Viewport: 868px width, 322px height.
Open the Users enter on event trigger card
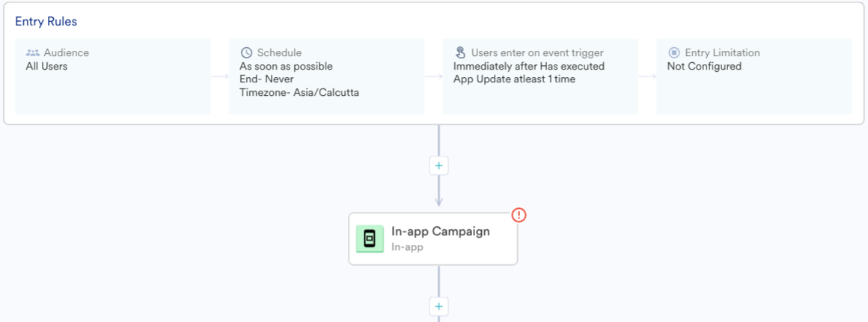tap(540, 76)
